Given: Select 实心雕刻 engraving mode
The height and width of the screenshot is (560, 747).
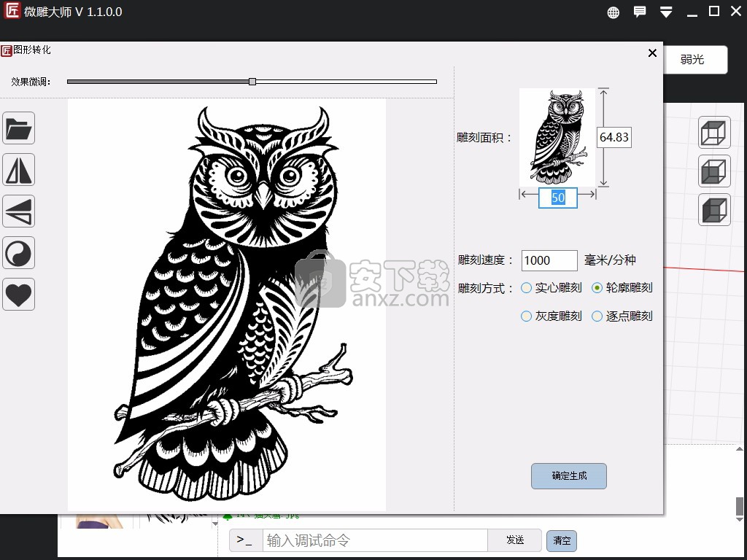Looking at the screenshot, I should pos(551,287).
